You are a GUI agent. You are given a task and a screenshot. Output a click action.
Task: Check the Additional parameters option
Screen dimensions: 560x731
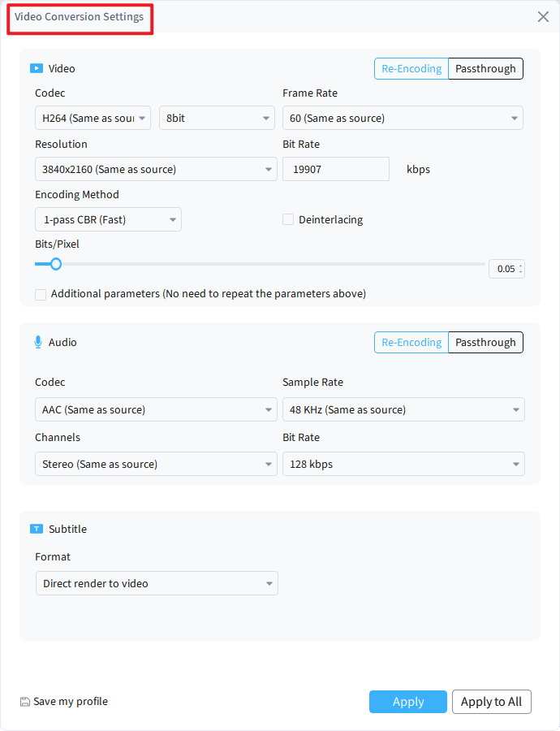pos(41,294)
